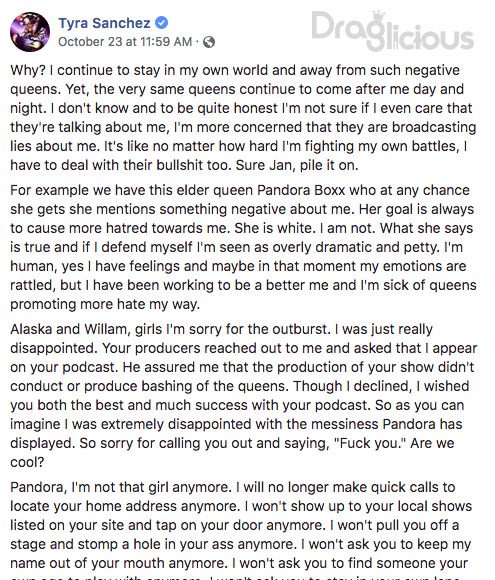Open the October 23 at 11:59 AM timestamp
Image resolution: width=495 pixels, height=580 pixels.
click(125, 42)
